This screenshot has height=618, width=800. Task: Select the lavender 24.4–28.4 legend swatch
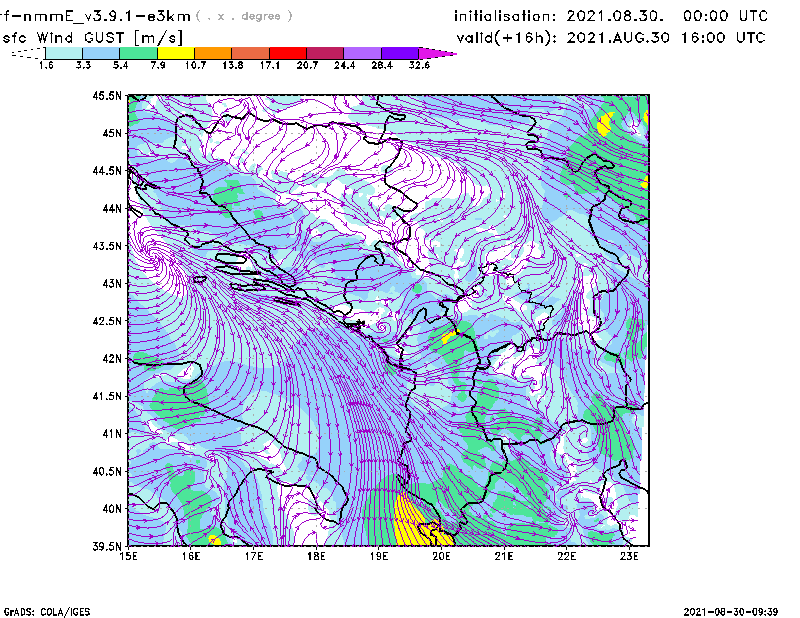click(x=363, y=53)
